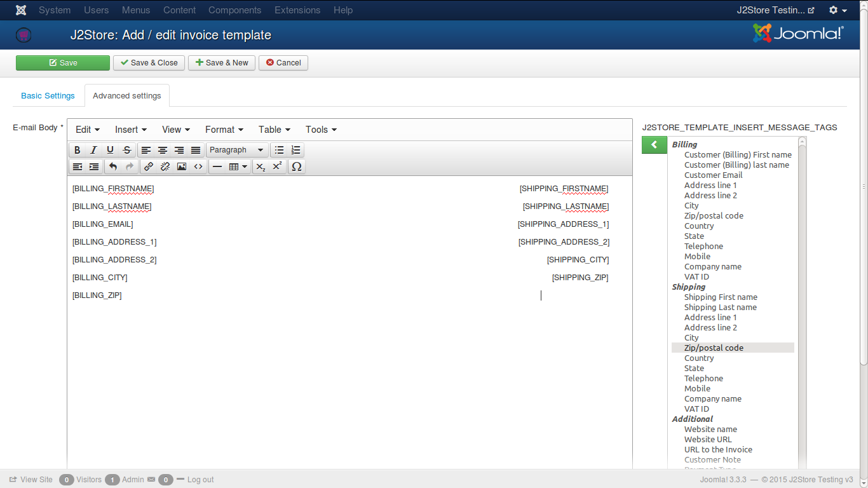The width and height of the screenshot is (868, 488).
Task: Toggle italic formatting in the editor
Action: [x=94, y=150]
